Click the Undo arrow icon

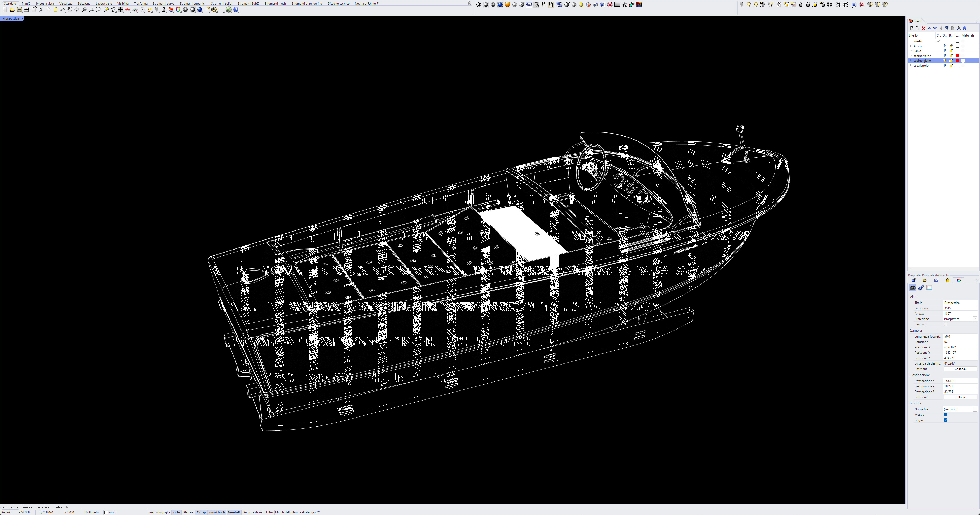point(62,10)
